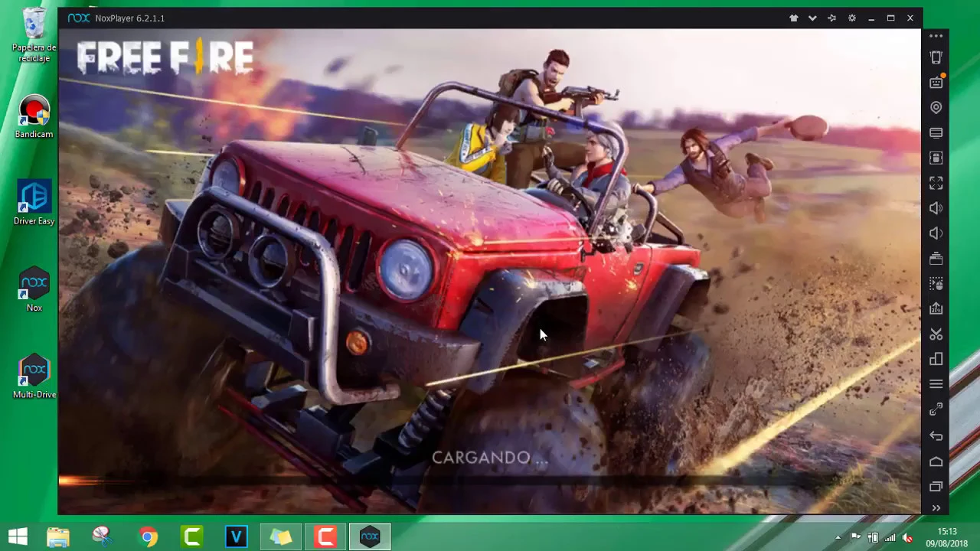Open the Multi-instance manager icon in sidebar

[x=936, y=360]
